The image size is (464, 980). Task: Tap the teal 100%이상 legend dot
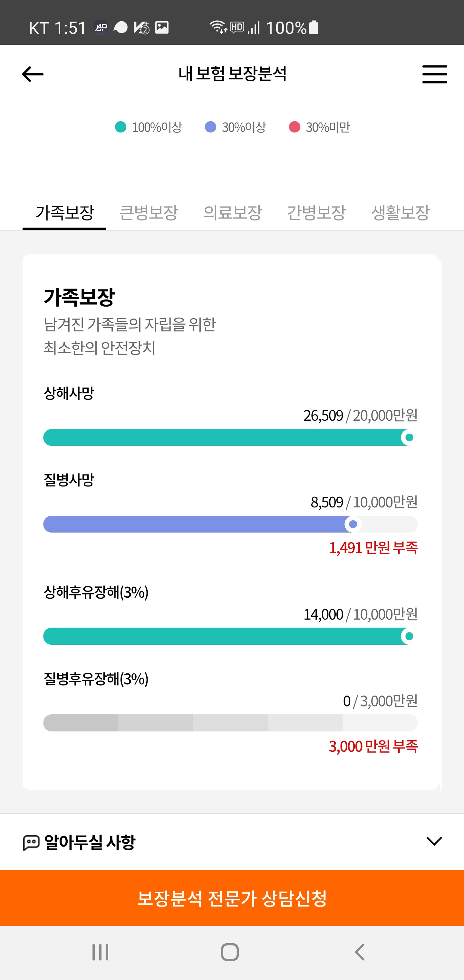[x=121, y=127]
